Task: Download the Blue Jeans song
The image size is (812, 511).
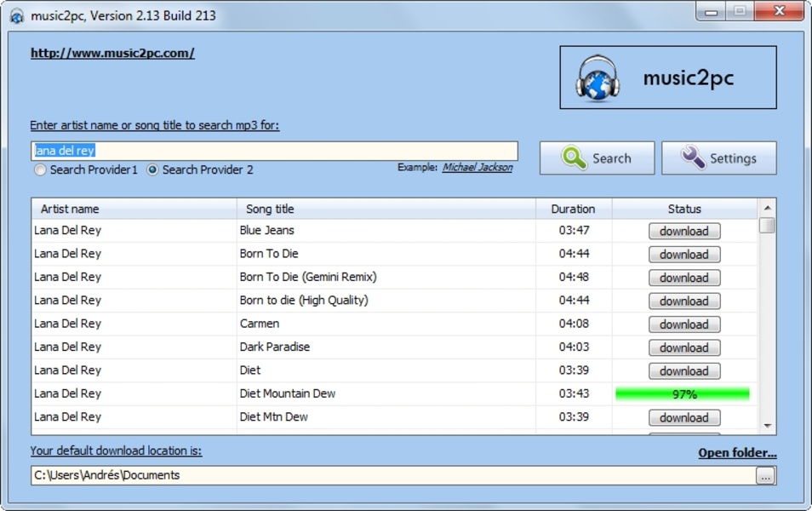Action: (x=684, y=231)
